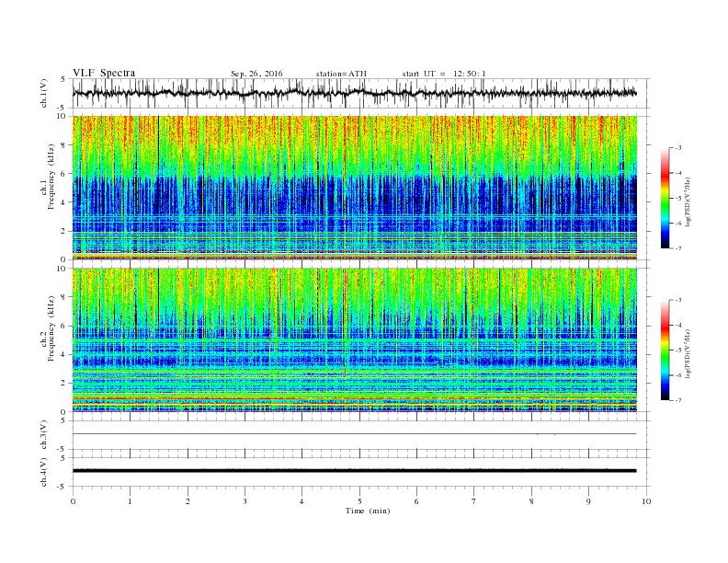Click the ch.1 color bar log(PSD) label
Viewport: 728px width, 563px height.
click(688, 201)
